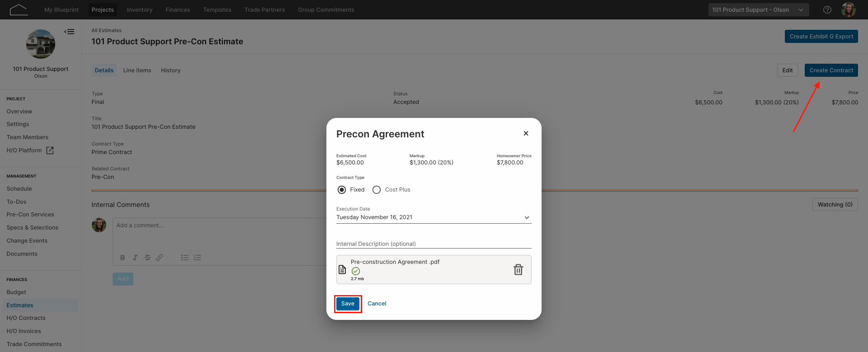Save the Precon Agreement
This screenshot has height=352, width=868.
click(348, 304)
